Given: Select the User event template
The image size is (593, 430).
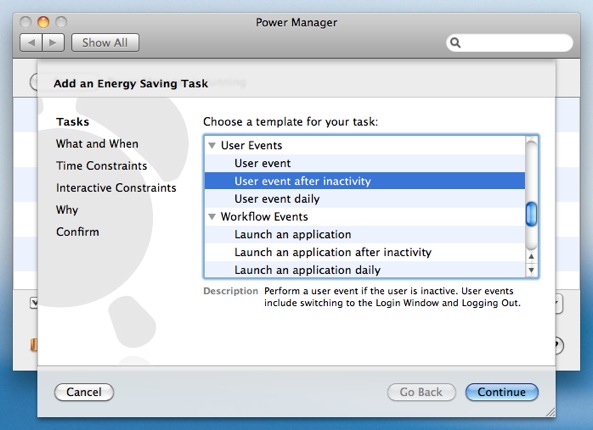Looking at the screenshot, I should (x=365, y=163).
